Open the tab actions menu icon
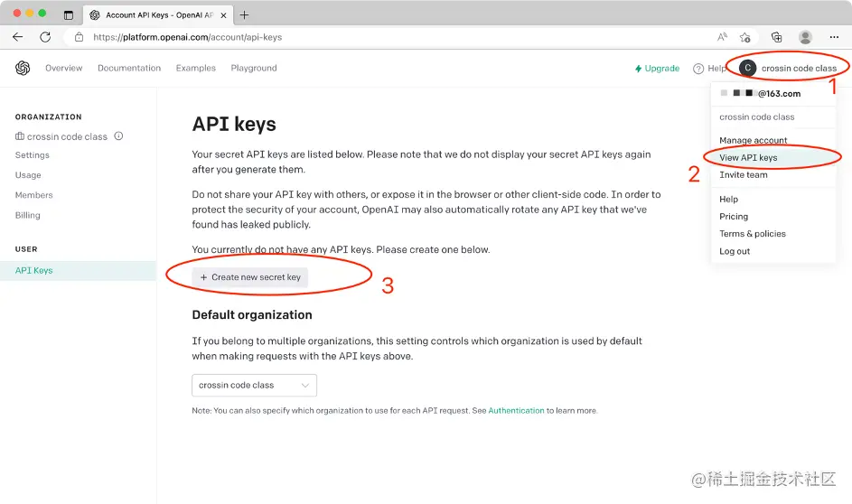Screen dimensions: 852x504 coord(69,14)
